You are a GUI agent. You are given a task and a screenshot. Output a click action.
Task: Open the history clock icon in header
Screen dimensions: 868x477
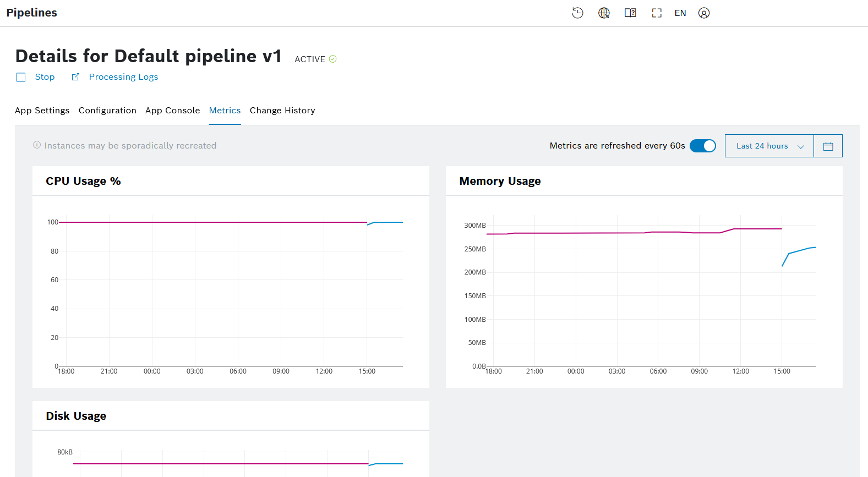pyautogui.click(x=577, y=13)
